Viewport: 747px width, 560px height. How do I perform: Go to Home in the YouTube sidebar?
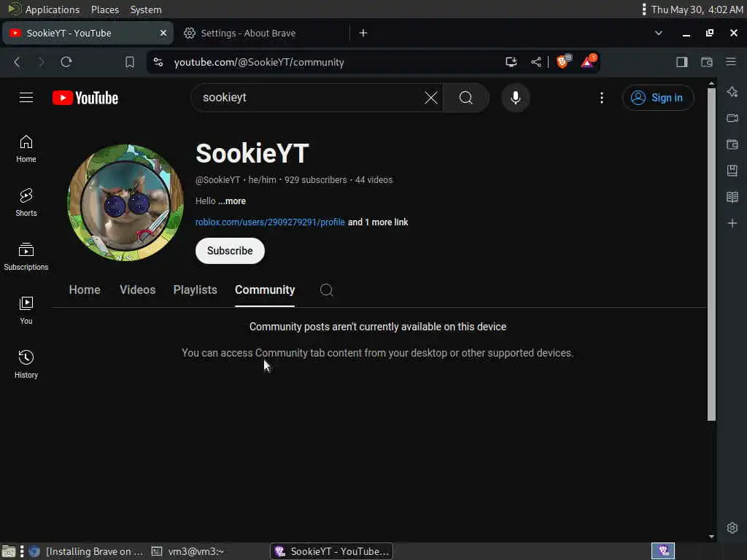tap(26, 149)
